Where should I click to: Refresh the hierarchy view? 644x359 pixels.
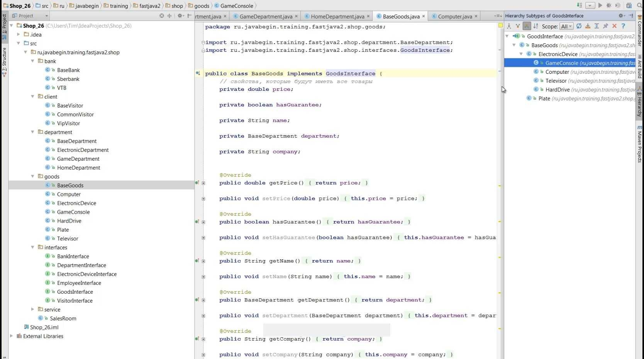click(579, 26)
